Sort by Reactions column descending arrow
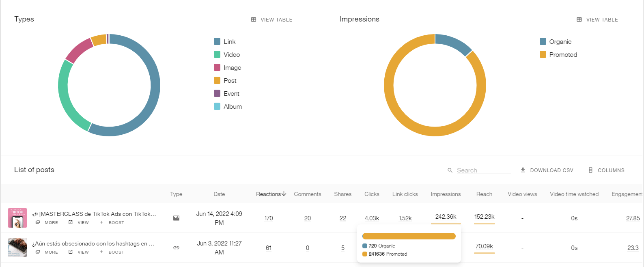 pyautogui.click(x=284, y=194)
